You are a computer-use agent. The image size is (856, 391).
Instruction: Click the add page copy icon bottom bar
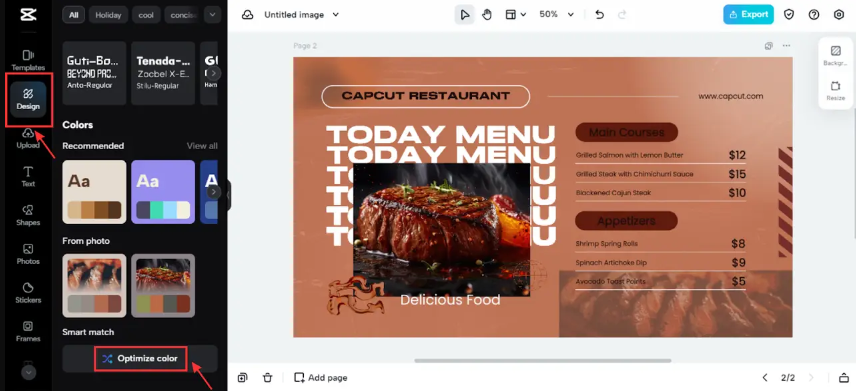tap(242, 377)
